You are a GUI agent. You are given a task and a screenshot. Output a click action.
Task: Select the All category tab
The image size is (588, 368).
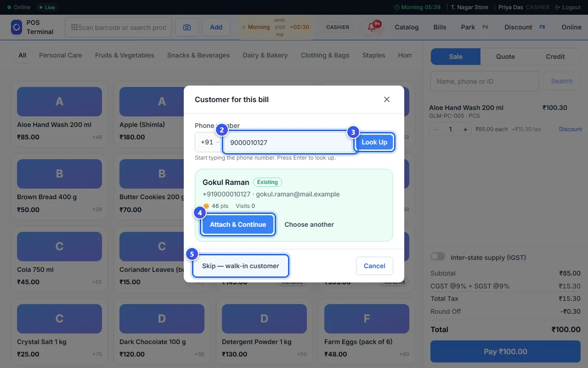click(x=22, y=55)
